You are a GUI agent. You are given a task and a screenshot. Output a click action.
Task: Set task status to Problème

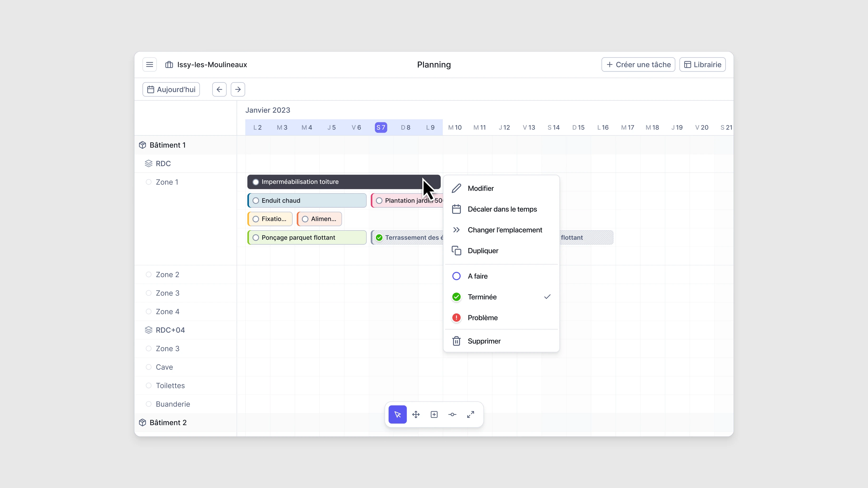pos(483,317)
